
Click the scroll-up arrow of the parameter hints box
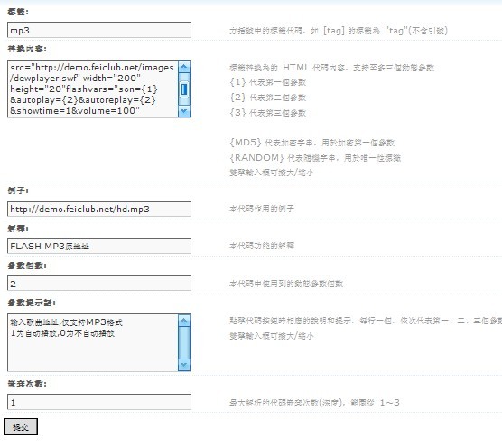pos(184,321)
